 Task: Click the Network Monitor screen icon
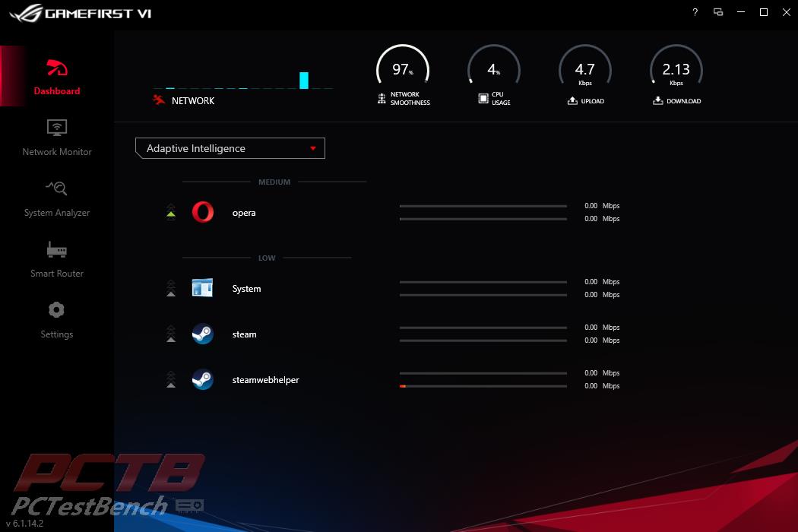tap(56, 128)
